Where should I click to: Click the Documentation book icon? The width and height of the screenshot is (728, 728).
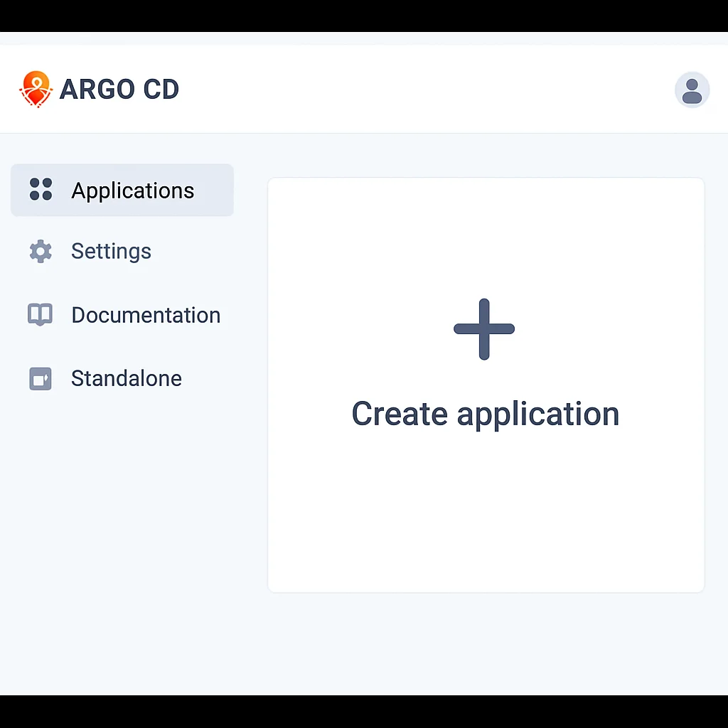[x=41, y=315]
